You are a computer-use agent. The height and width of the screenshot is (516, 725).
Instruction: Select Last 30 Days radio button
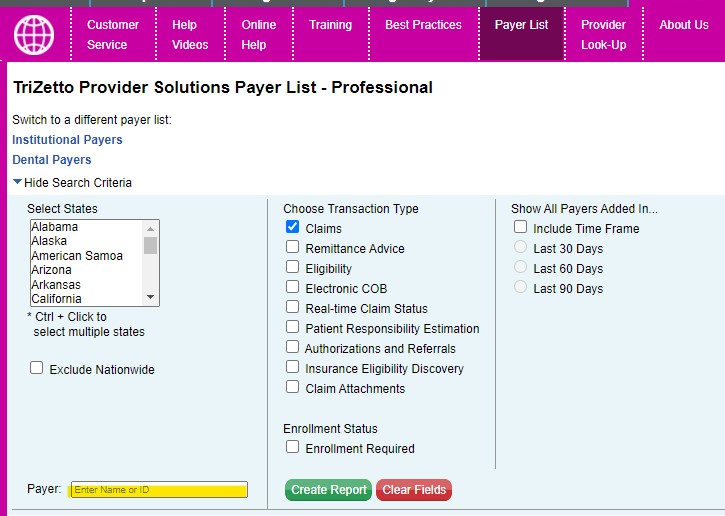coord(521,247)
